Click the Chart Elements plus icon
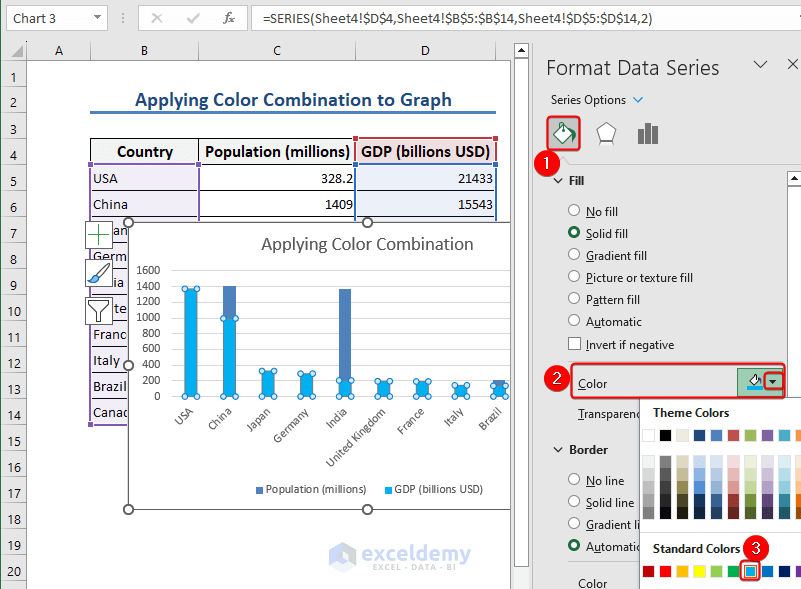The image size is (801, 589). tap(96, 233)
